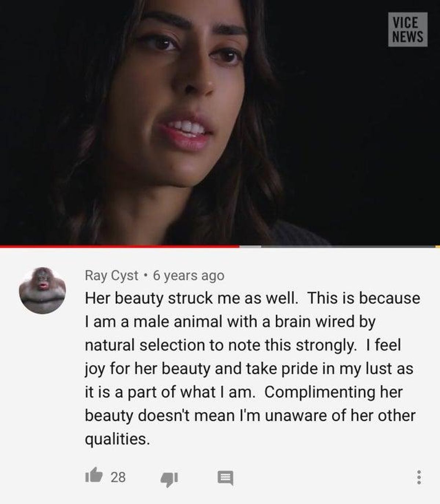Image resolution: width=440 pixels, height=504 pixels.
Task: Click the playhead where the red progress ends
Action: tap(239, 246)
